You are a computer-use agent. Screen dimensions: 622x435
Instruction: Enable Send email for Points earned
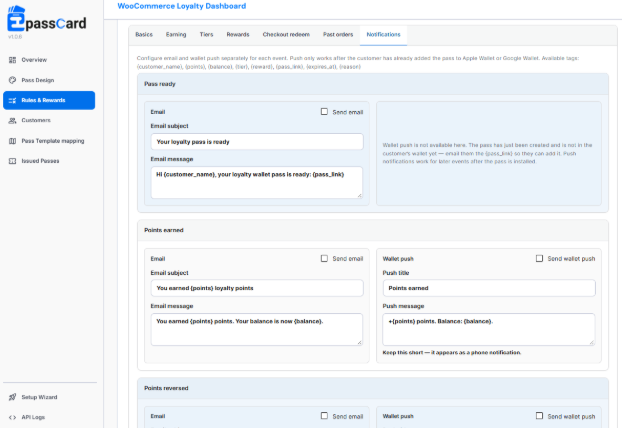(x=324, y=259)
